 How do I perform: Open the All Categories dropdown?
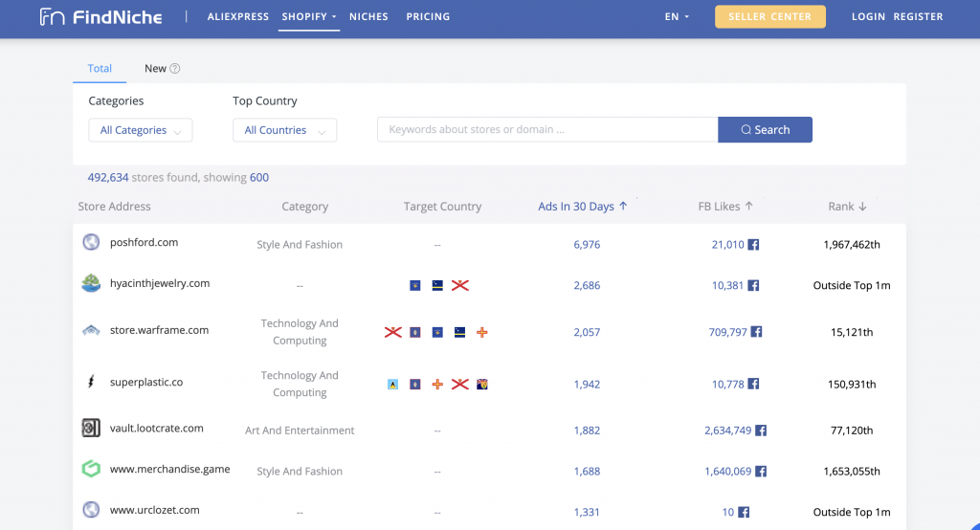[141, 130]
